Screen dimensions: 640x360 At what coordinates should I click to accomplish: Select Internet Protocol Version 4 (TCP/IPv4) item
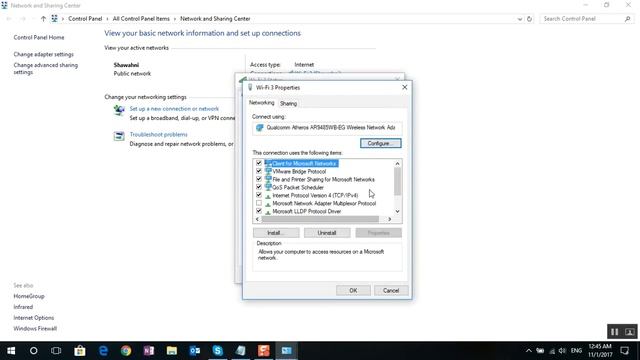pos(315,196)
